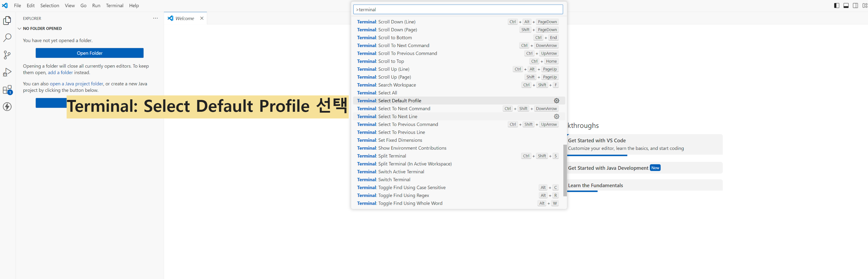Open Learn the Fundamentals walkthrough
The image size is (868, 279).
coord(645,185)
